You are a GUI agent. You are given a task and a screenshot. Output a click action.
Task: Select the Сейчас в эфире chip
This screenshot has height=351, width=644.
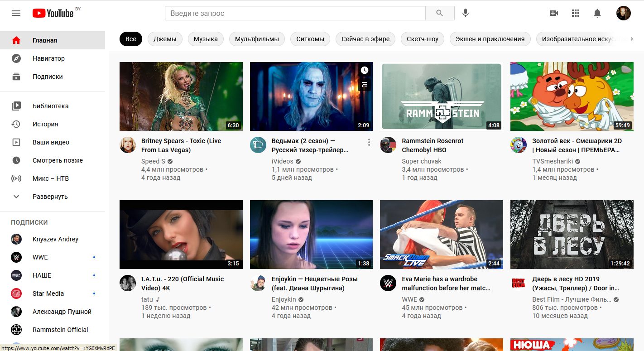click(365, 39)
